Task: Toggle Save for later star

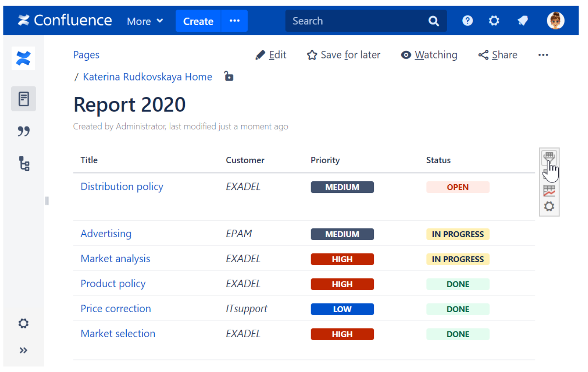Action: (343, 55)
